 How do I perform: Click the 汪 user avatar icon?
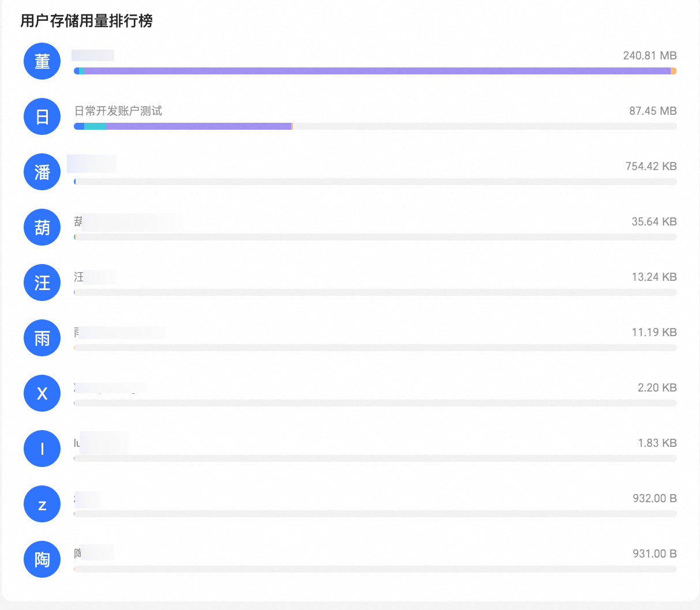[x=42, y=283]
